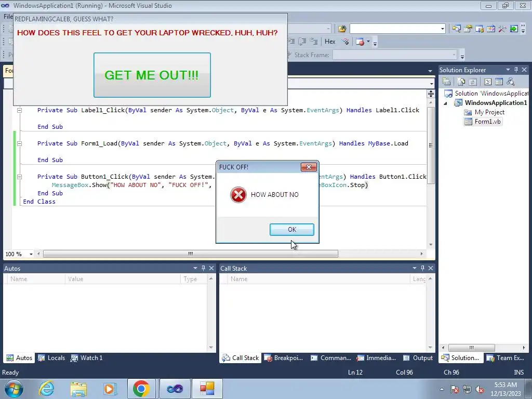Collapse the WindowsApplication1 project node
Viewport: 532px width, 399px height.
445,103
